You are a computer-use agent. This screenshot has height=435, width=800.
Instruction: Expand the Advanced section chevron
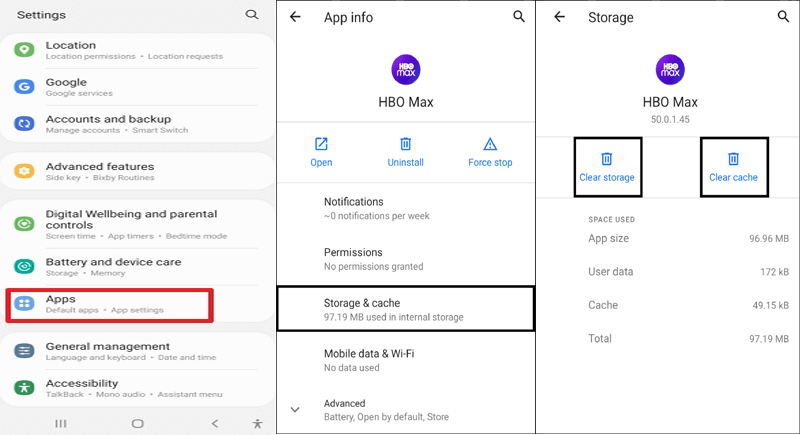295,409
